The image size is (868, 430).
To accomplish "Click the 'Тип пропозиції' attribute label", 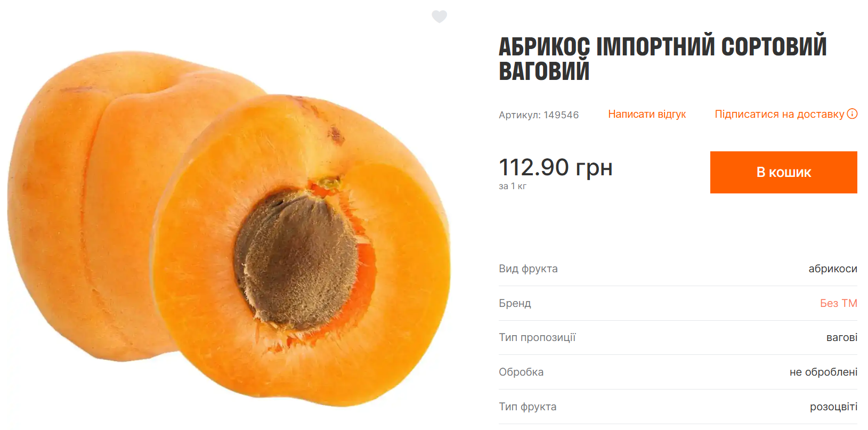I will (x=537, y=337).
